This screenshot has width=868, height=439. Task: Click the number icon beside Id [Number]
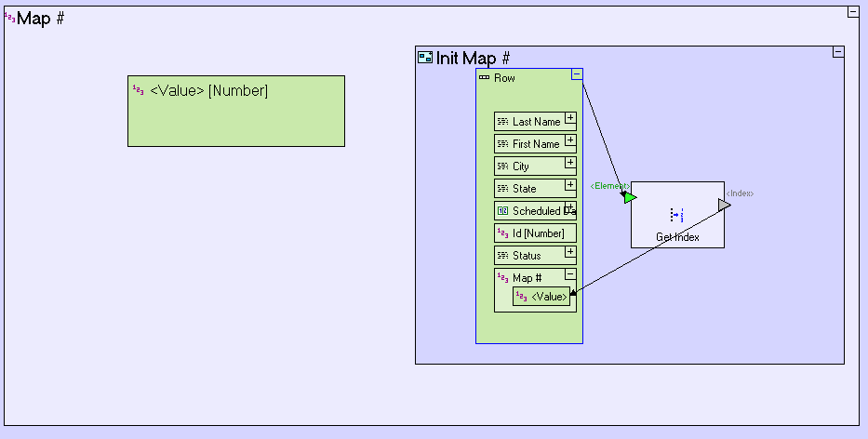click(502, 233)
